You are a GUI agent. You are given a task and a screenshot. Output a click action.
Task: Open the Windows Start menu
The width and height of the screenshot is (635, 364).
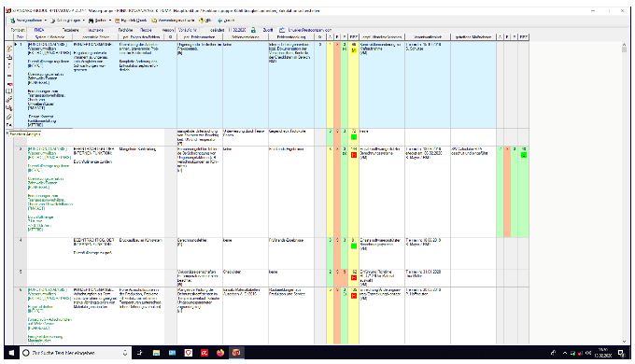pyautogui.click(x=11, y=353)
